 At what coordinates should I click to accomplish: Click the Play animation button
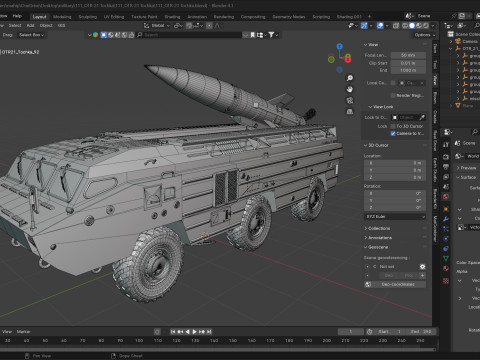195,332
